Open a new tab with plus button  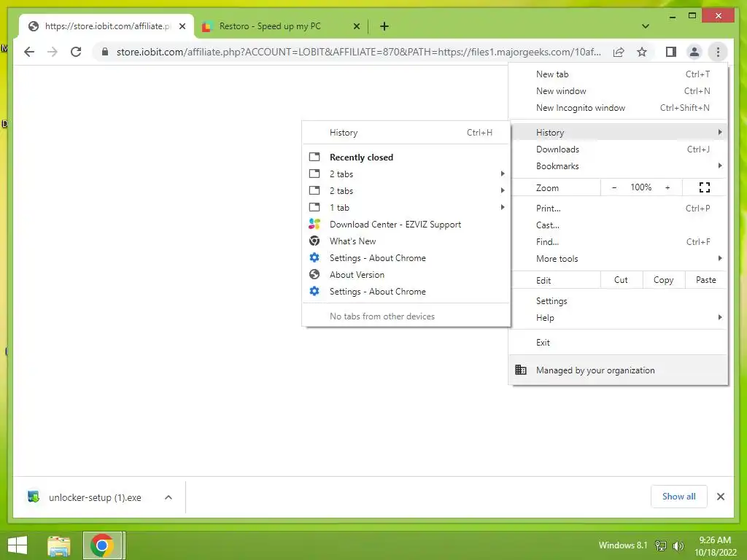coord(384,26)
